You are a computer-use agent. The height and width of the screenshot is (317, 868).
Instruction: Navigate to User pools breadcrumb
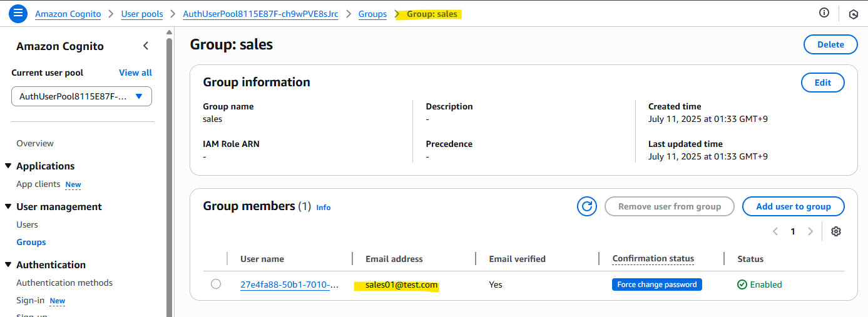coord(142,14)
